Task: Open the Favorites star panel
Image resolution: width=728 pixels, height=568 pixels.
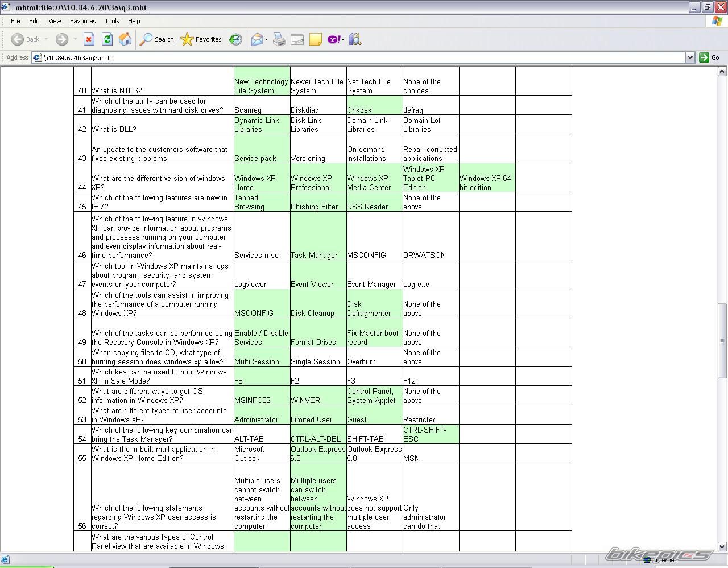Action: pyautogui.click(x=201, y=39)
